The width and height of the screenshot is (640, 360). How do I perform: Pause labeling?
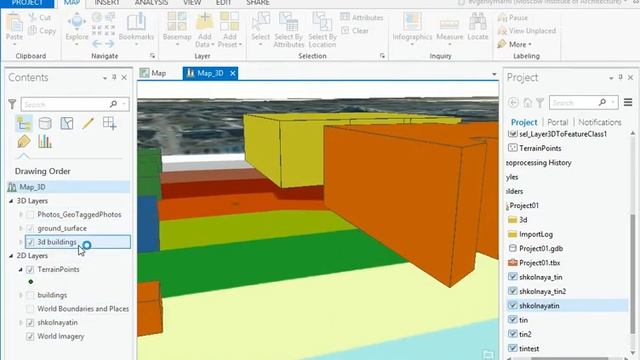513,18
